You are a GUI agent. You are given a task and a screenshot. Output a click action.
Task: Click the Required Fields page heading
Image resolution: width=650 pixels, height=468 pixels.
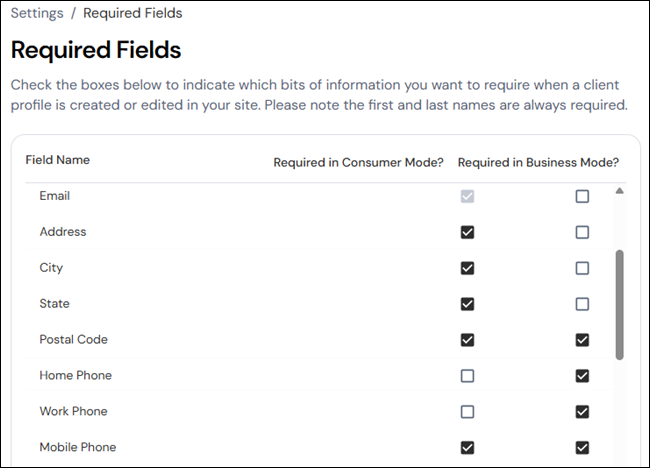tap(96, 50)
